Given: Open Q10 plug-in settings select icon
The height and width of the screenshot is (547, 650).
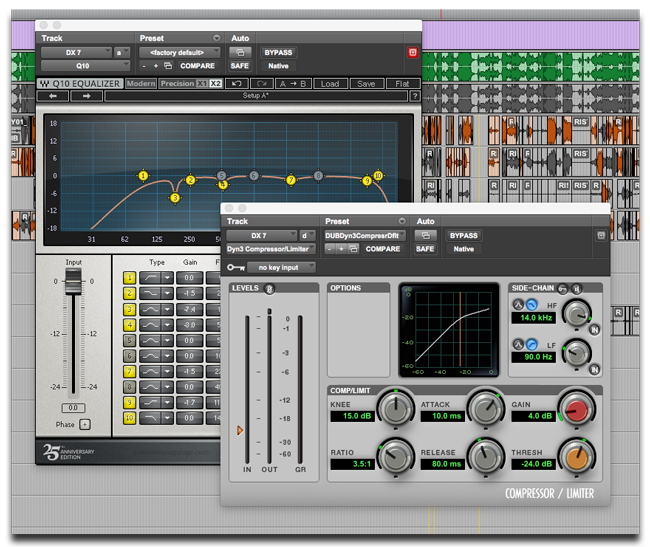Looking at the screenshot, I should [x=168, y=66].
